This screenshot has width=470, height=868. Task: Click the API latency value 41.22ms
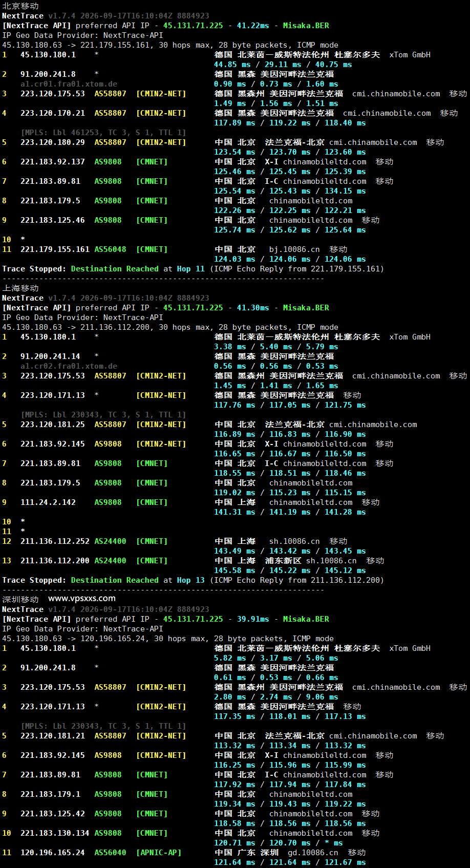pyautogui.click(x=253, y=26)
